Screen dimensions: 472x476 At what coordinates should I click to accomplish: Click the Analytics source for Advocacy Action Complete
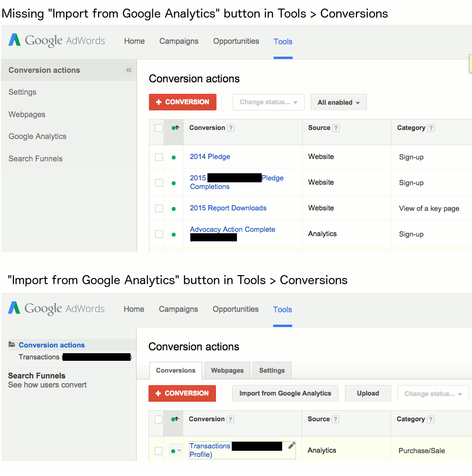(x=322, y=234)
